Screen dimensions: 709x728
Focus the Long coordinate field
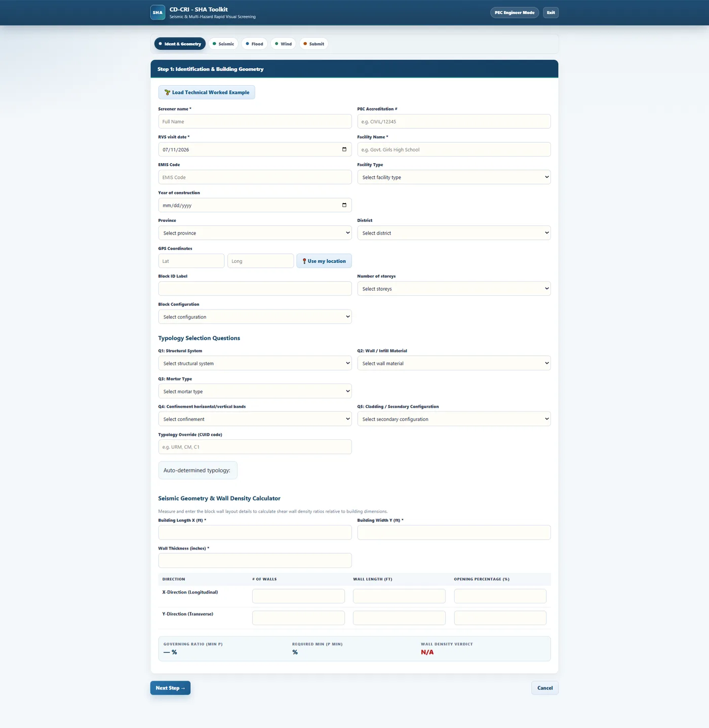pos(260,261)
